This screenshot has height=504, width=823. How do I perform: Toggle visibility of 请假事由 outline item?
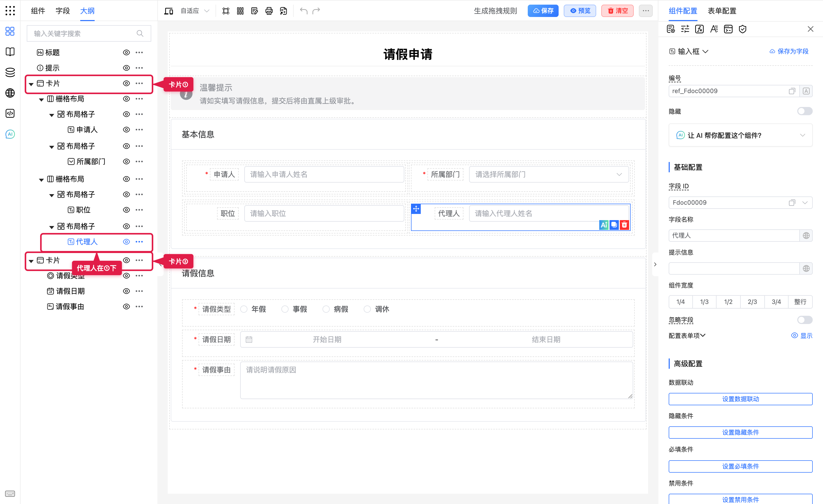point(126,307)
